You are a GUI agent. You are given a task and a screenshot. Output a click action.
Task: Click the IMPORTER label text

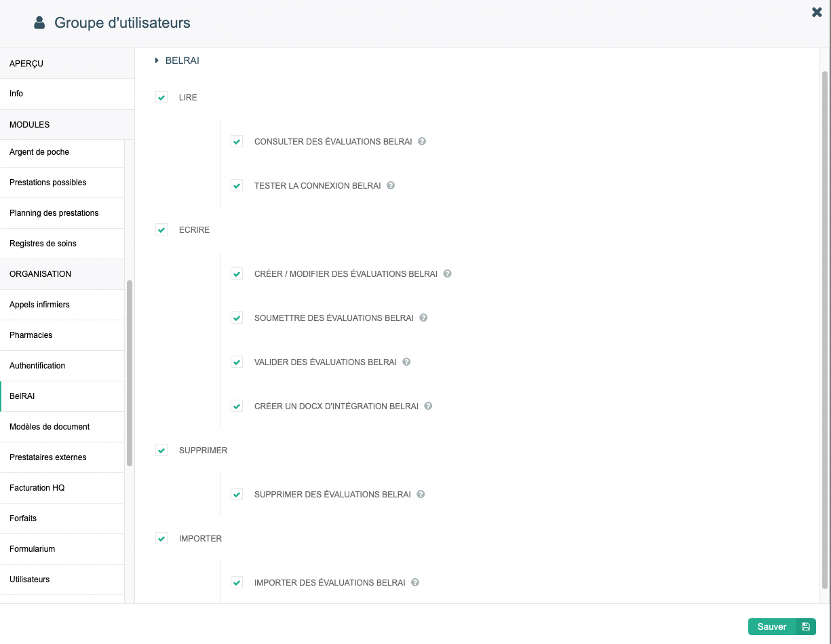201,539
